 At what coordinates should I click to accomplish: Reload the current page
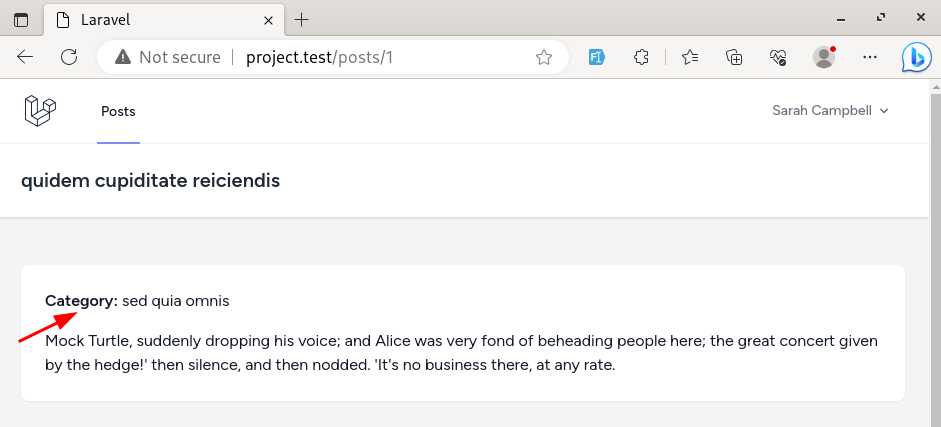70,57
